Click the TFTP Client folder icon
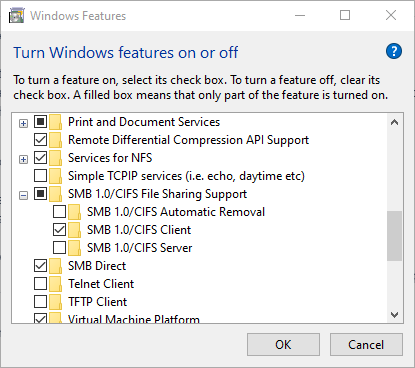415x368 pixels. (56, 302)
